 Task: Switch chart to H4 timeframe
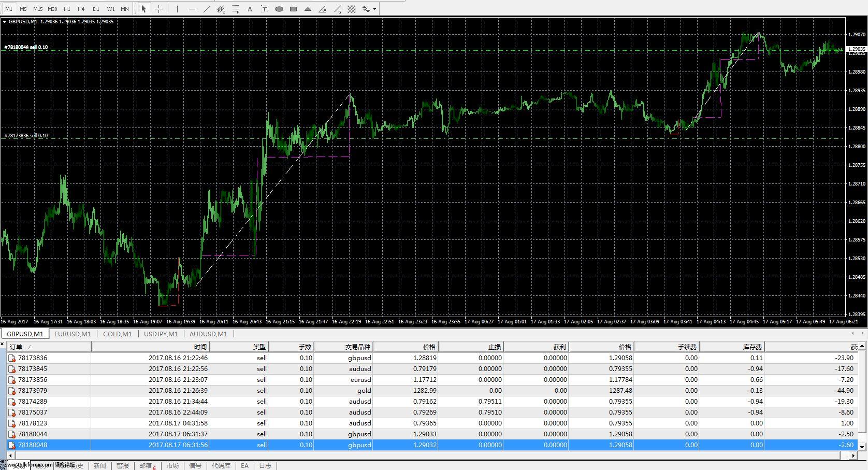(81, 9)
